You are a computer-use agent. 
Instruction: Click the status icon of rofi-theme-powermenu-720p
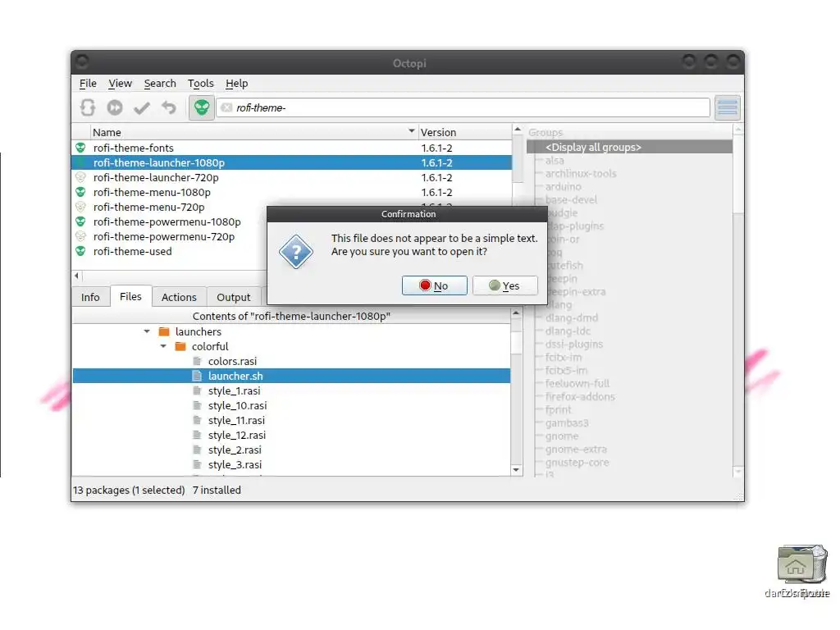point(80,236)
